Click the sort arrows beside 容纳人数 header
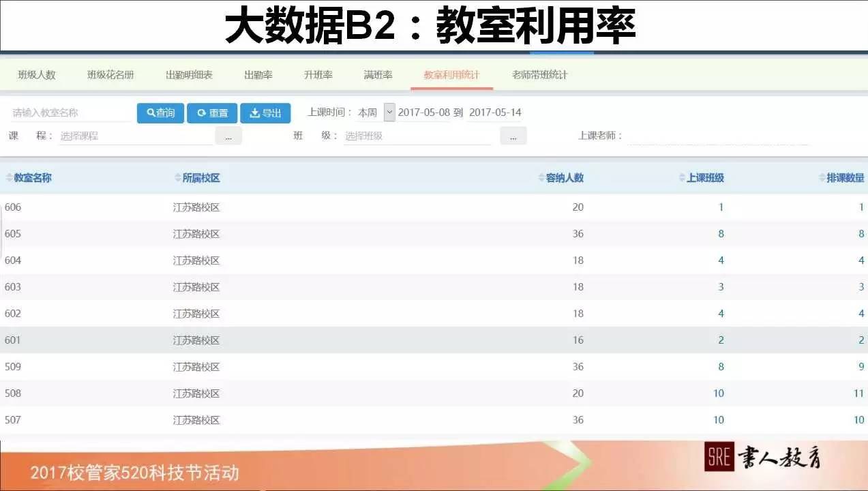Image resolution: width=868 pixels, height=491 pixels. tap(539, 177)
